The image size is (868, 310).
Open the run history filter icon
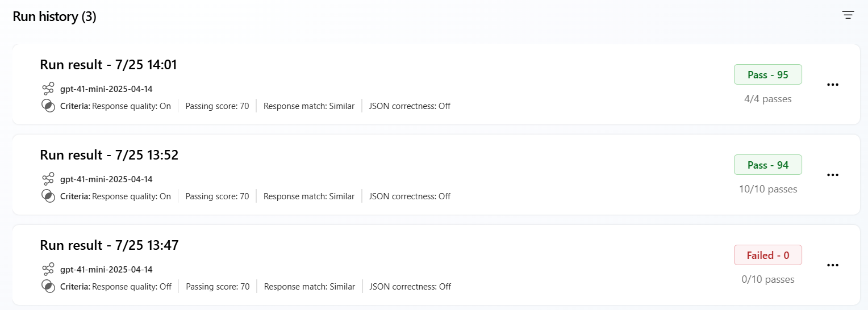tap(848, 15)
